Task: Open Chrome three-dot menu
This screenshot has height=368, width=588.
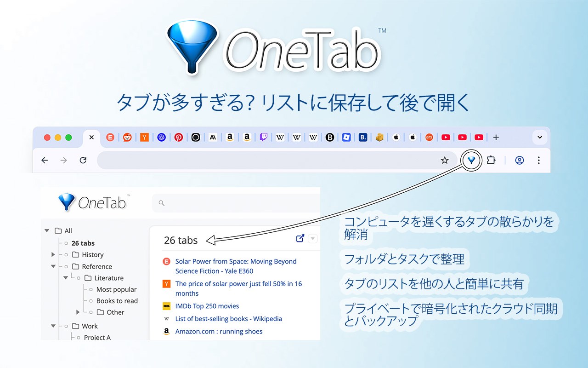Action: [x=539, y=161]
